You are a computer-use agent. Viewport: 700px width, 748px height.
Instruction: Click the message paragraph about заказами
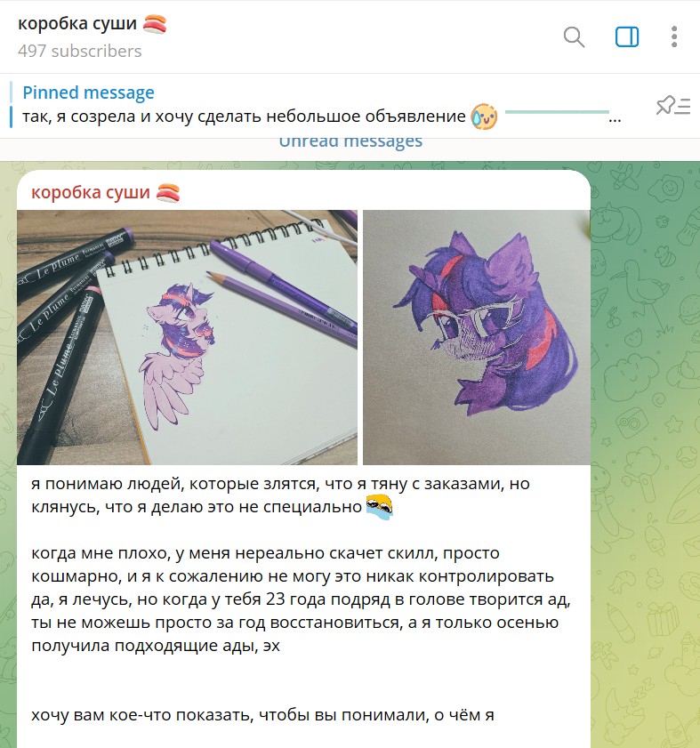click(280, 495)
